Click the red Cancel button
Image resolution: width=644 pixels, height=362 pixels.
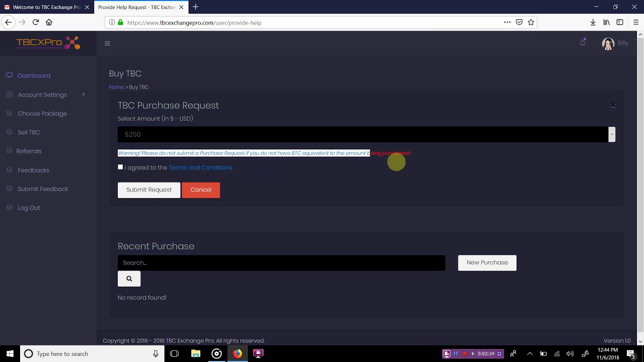point(201,190)
